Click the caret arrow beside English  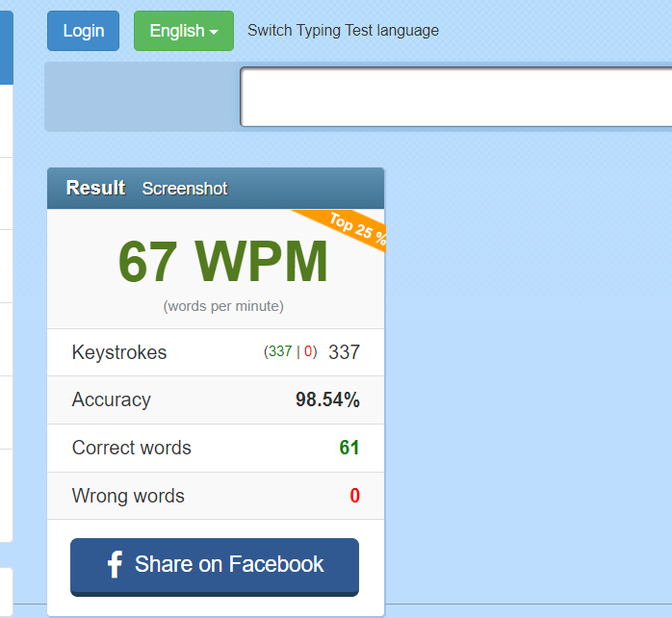click(214, 33)
